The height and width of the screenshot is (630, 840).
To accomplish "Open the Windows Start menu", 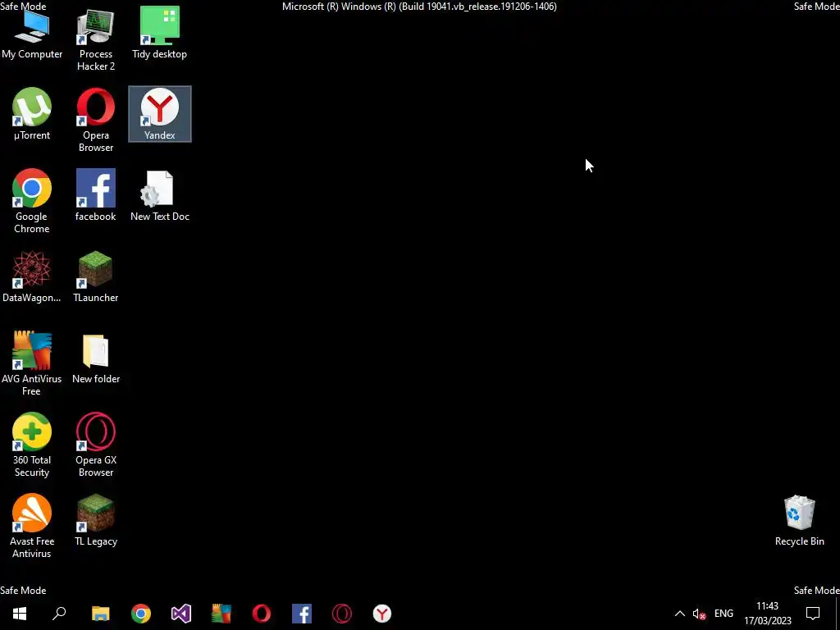I will [x=20, y=614].
